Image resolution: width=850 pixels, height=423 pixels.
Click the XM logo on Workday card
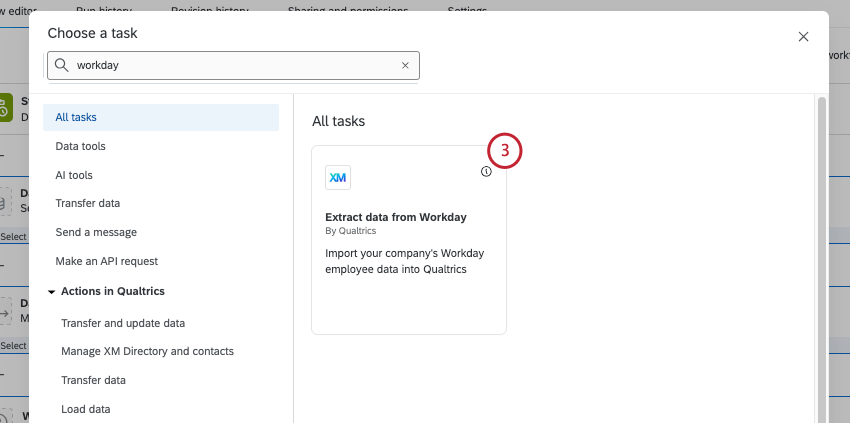coord(338,177)
